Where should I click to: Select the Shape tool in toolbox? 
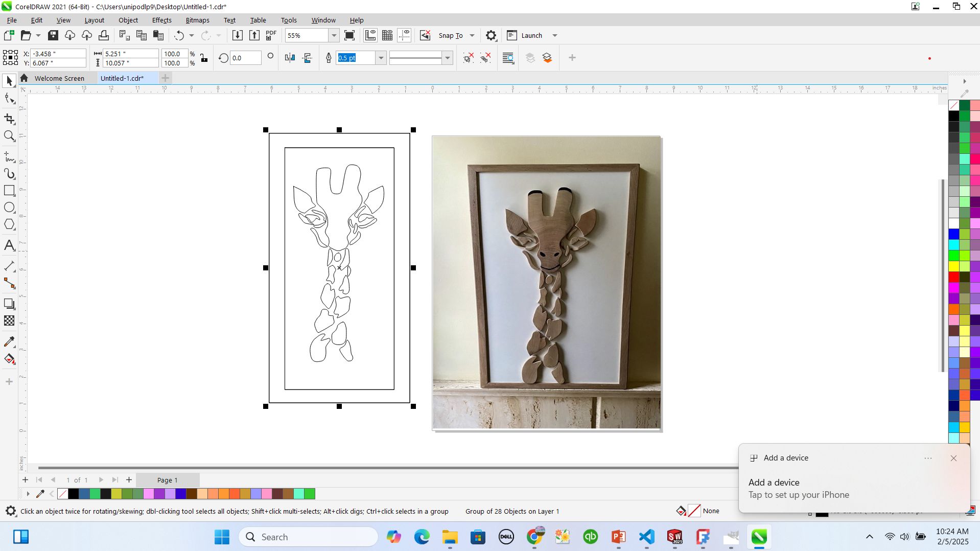(9, 98)
